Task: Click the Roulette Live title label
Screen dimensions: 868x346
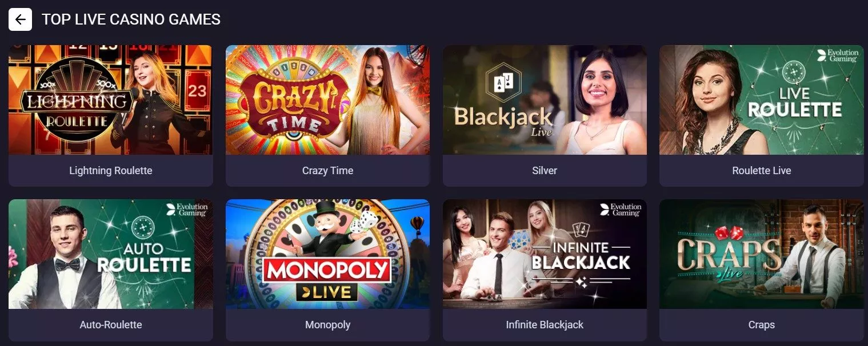Action: pyautogui.click(x=762, y=171)
